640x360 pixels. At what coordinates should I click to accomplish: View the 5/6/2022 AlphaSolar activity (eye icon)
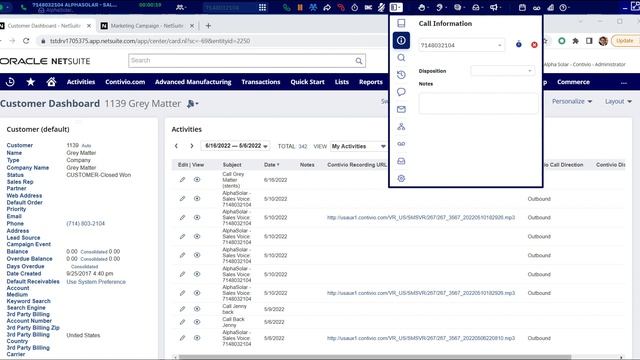[197, 338]
